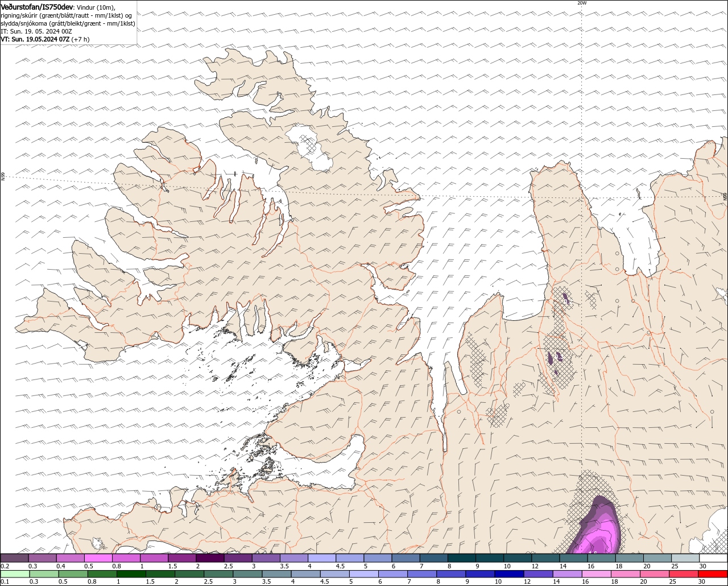Image resolution: width=728 pixels, height=586 pixels.
Task: Click light blue upper-row swatch labeled 4
Action: [322, 558]
